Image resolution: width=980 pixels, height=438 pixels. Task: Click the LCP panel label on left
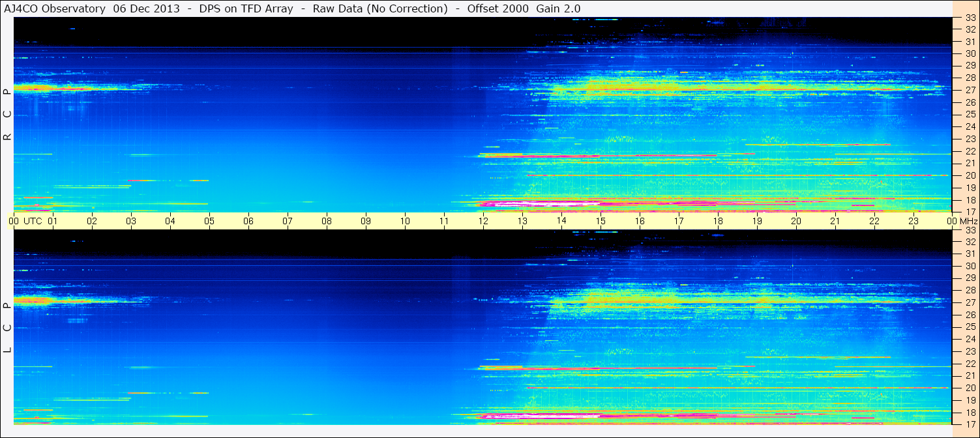(8, 327)
